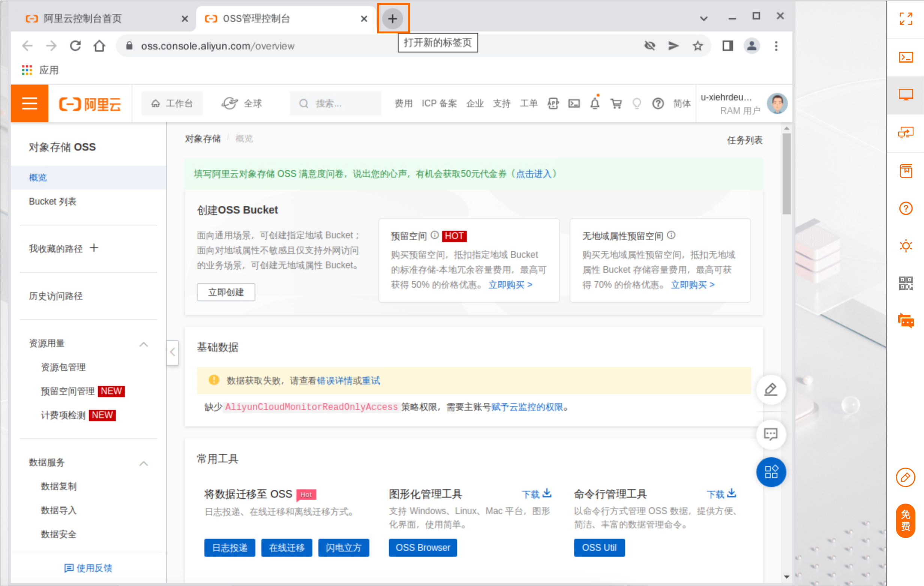Collapse the left sidebar with the arrow handle
The height and width of the screenshot is (586, 924).
(x=172, y=352)
